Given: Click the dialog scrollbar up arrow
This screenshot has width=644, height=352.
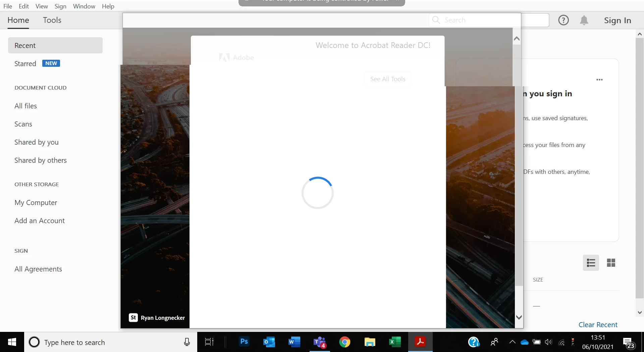Looking at the screenshot, I should [x=517, y=39].
